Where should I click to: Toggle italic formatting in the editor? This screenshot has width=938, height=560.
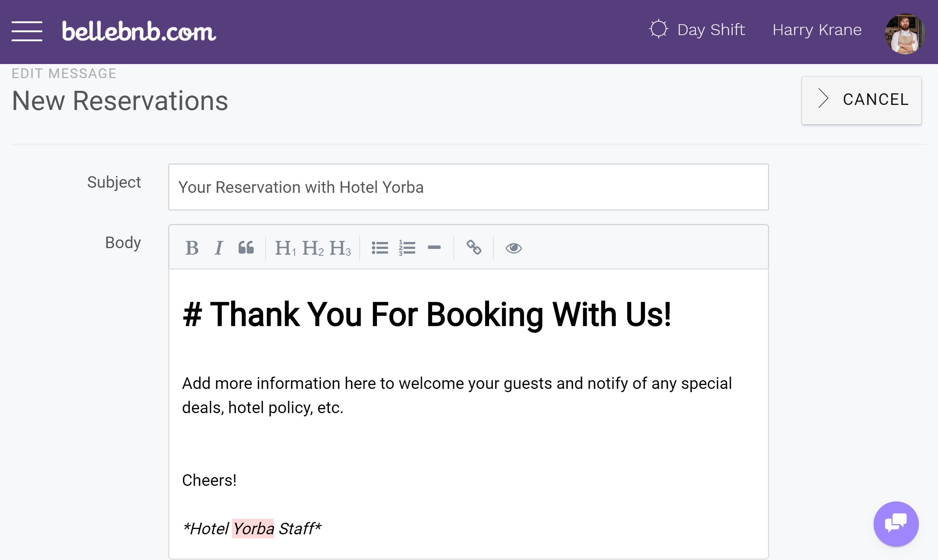(x=218, y=248)
